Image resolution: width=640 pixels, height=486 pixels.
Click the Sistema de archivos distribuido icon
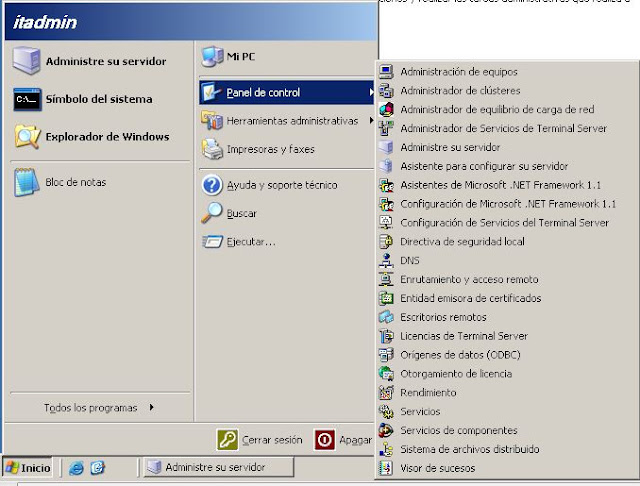[x=386, y=449]
